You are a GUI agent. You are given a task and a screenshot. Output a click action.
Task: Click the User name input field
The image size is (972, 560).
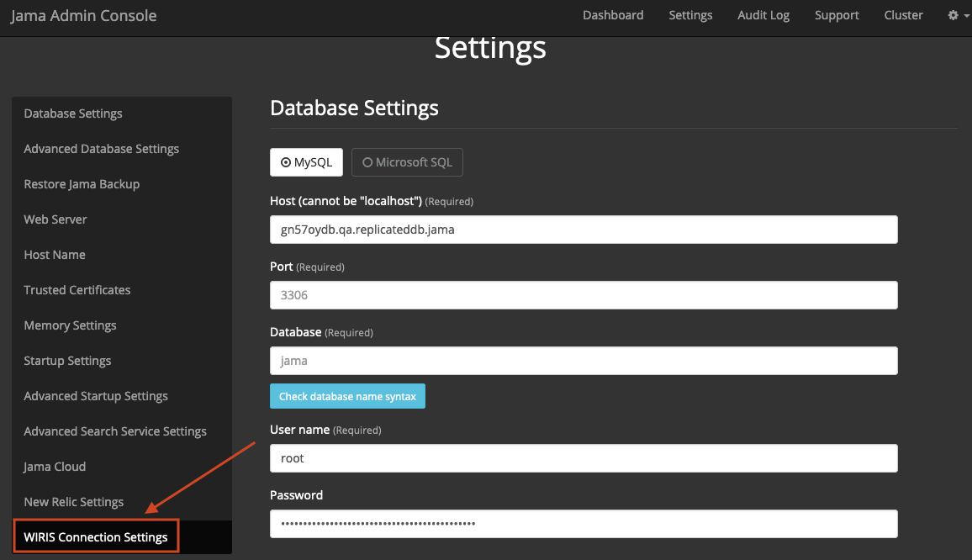coord(584,458)
